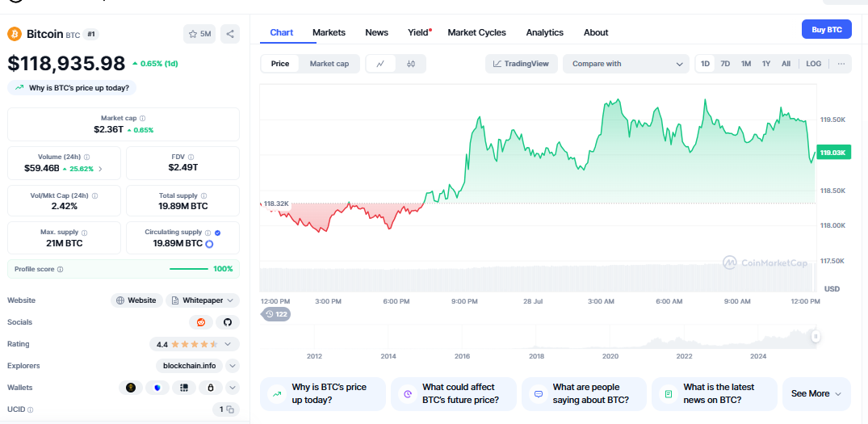Viewport: 868px width, 424px height.
Task: Select the first gold wallet icon
Action: tap(131, 388)
